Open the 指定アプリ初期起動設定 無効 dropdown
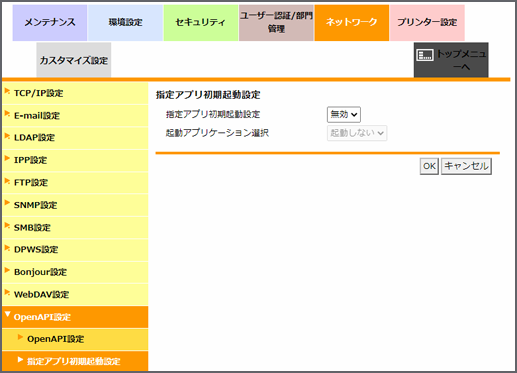 pos(344,115)
